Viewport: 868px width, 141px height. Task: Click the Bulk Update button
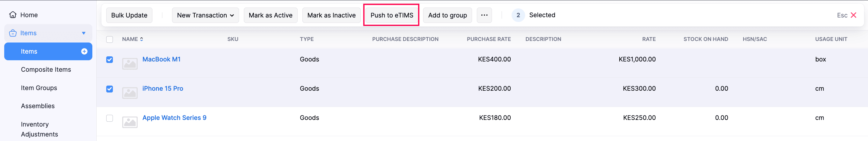129,15
